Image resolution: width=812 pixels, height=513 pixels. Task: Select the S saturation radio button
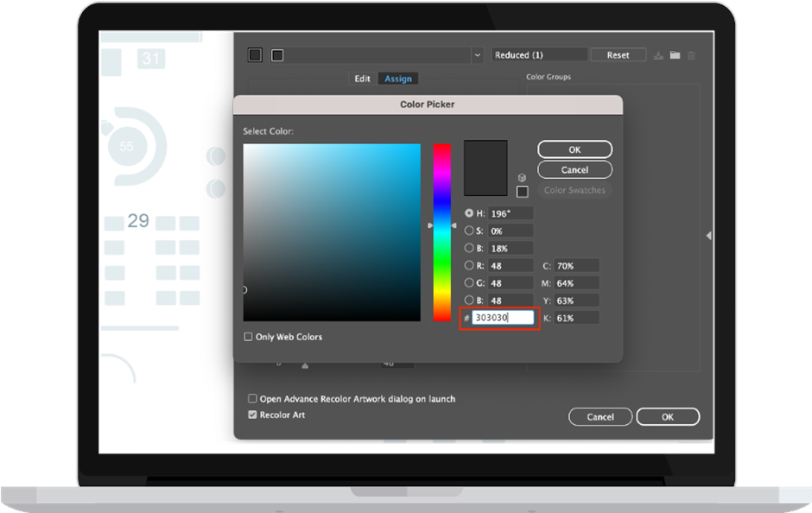(x=469, y=231)
